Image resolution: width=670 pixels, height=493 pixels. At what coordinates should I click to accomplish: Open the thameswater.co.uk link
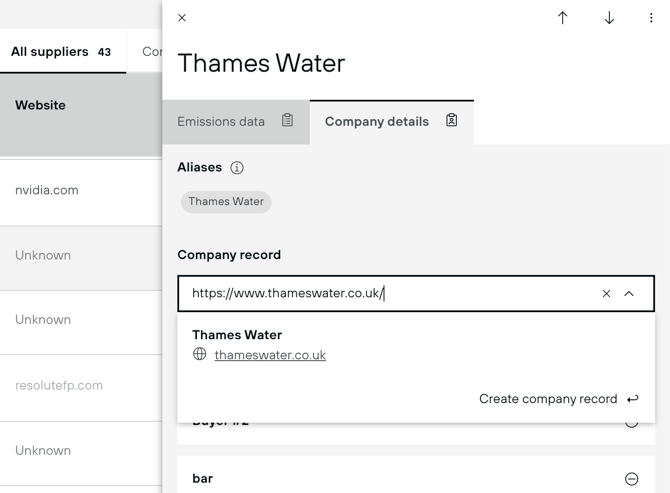point(270,355)
